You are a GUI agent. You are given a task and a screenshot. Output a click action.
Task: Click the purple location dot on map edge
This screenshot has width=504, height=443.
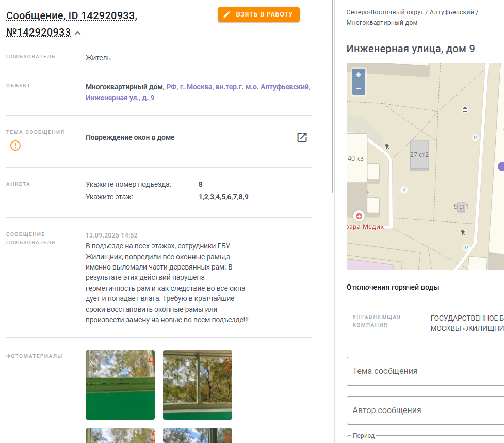[501, 166]
